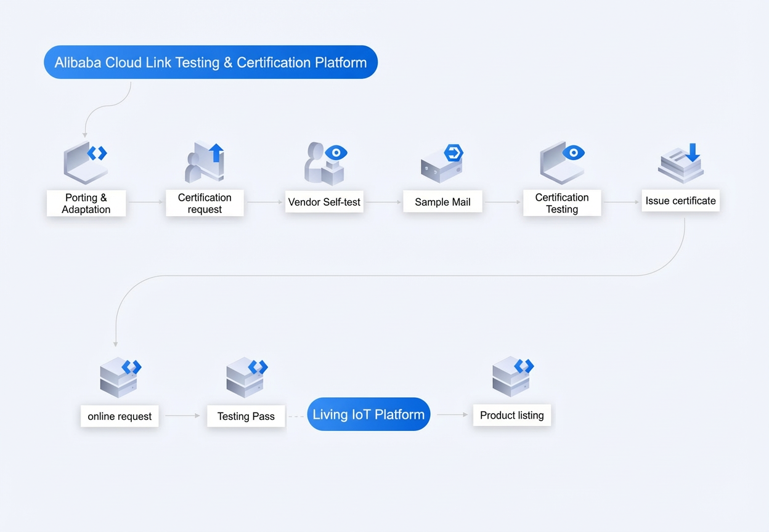Image resolution: width=769 pixels, height=532 pixels.
Task: Click the Porting & Adaptation label box
Action: (x=86, y=203)
